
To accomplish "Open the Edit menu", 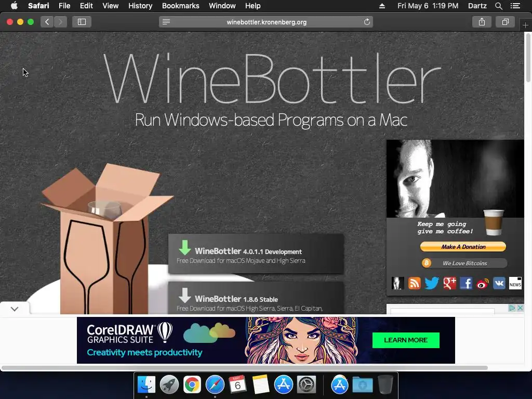I will [87, 6].
